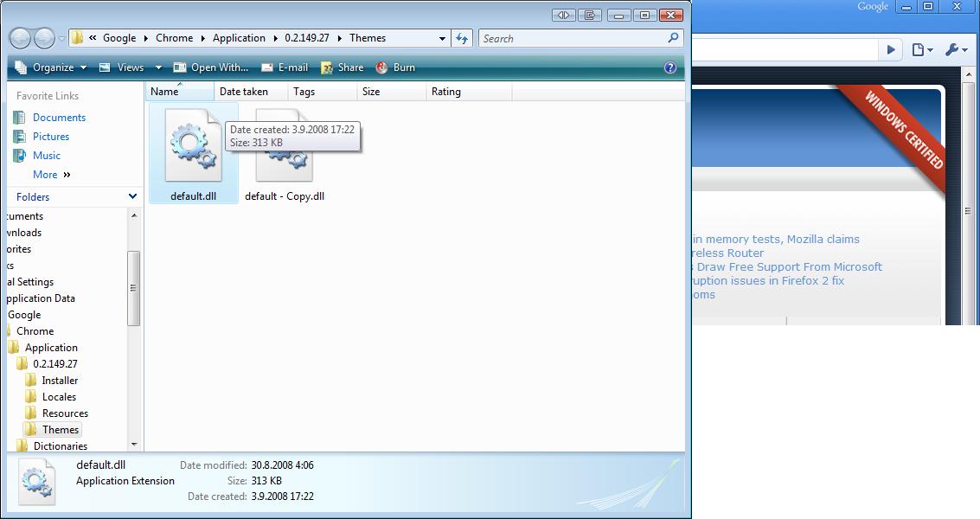This screenshot has height=519, width=980.
Task: Click the Back navigation arrow button
Action: tap(21, 38)
